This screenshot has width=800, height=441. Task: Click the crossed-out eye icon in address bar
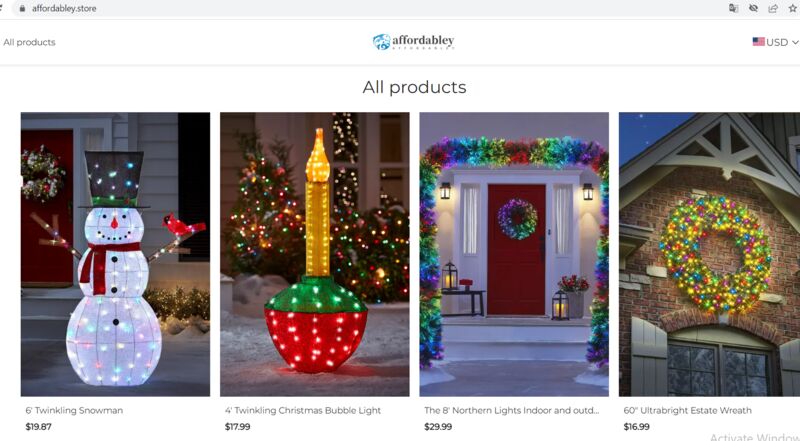[x=753, y=8]
